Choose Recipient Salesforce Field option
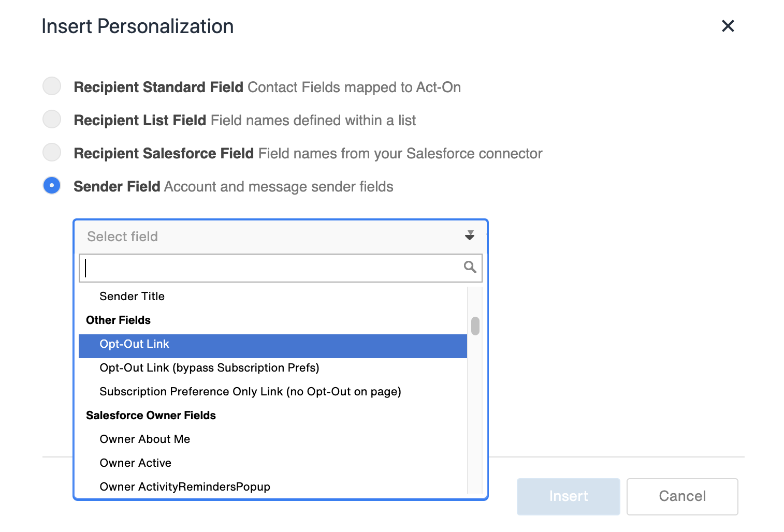Screen dimensions: 784x532 coord(51,153)
